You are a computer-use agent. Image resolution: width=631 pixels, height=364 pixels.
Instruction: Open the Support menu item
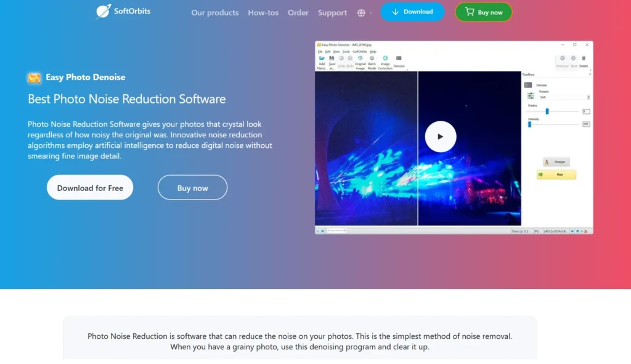pos(332,12)
